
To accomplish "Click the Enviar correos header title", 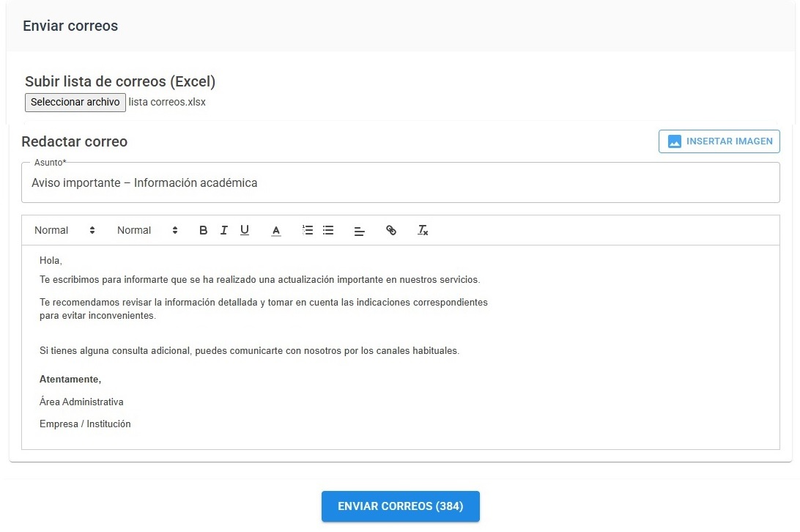I will (x=70, y=26).
